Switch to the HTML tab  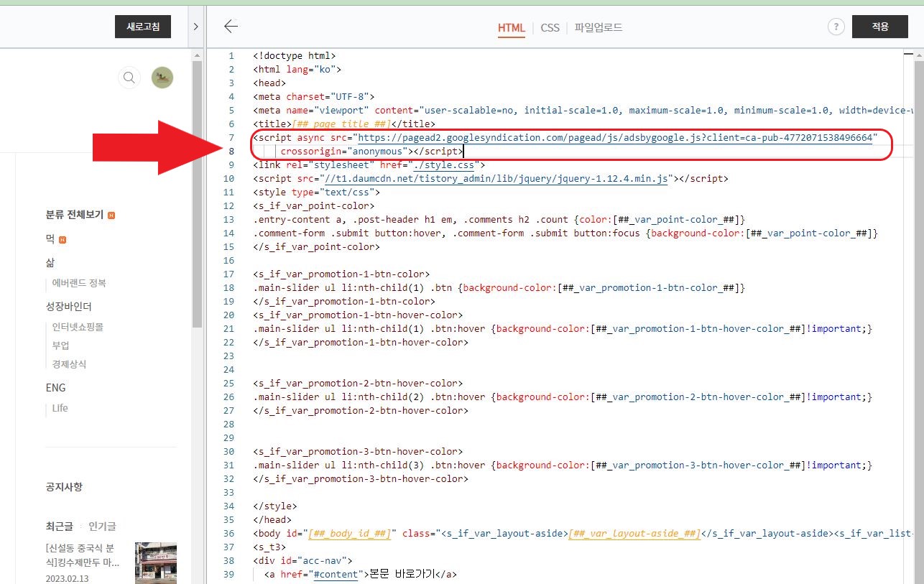click(512, 27)
